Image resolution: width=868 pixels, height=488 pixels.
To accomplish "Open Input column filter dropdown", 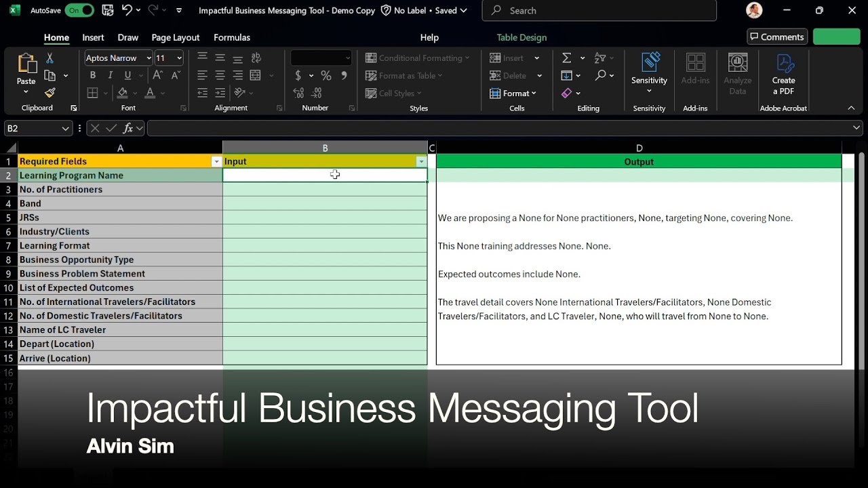I will tap(421, 161).
